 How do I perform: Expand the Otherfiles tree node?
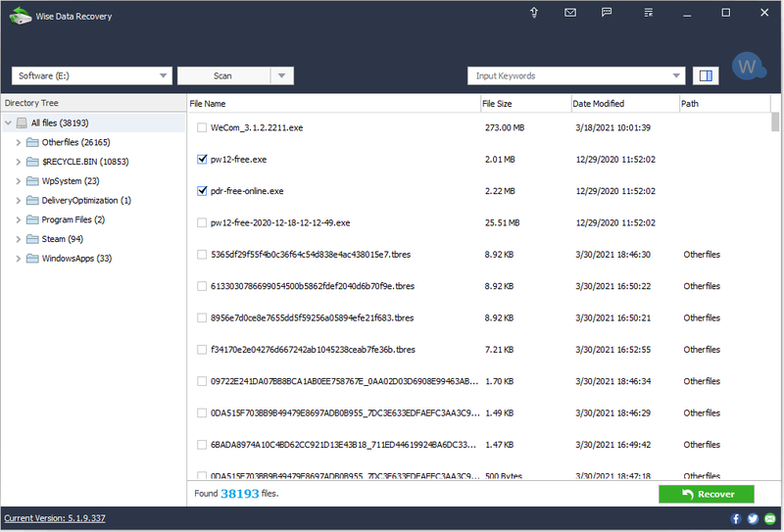18,142
